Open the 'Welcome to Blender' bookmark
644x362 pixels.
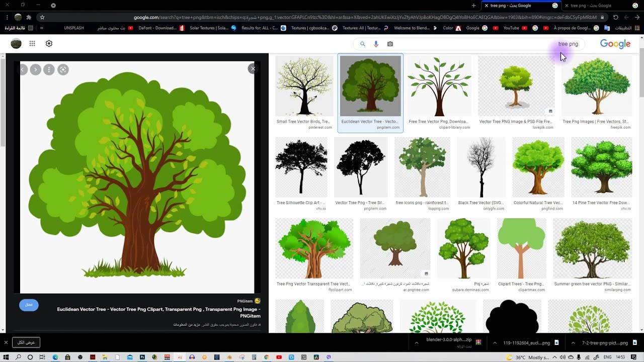(x=415, y=28)
